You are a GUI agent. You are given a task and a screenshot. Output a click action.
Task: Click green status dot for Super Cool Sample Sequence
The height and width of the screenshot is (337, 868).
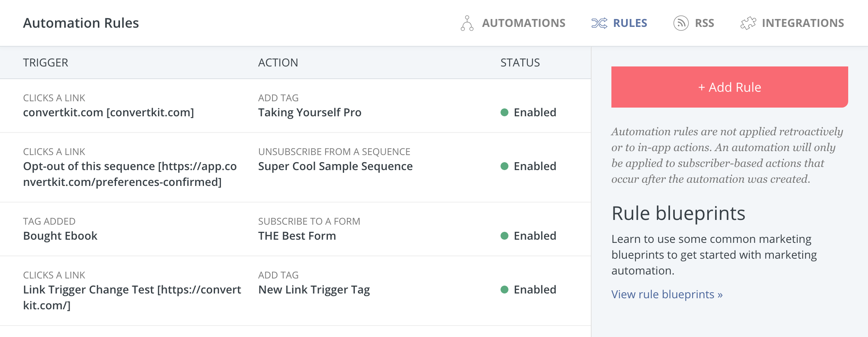click(504, 166)
